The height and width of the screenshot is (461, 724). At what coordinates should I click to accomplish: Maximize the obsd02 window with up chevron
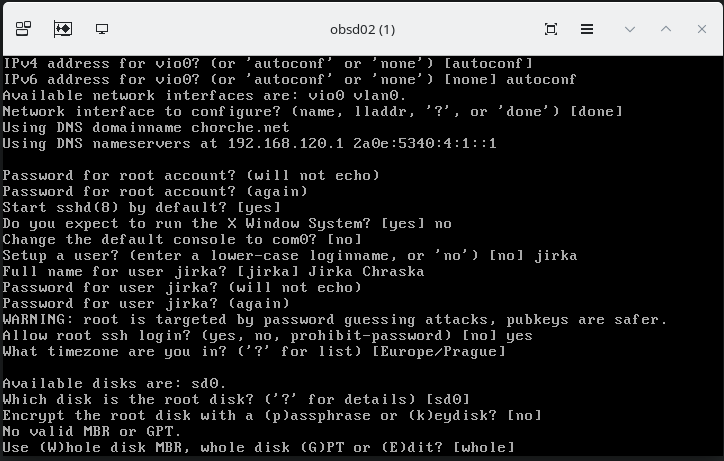665,29
